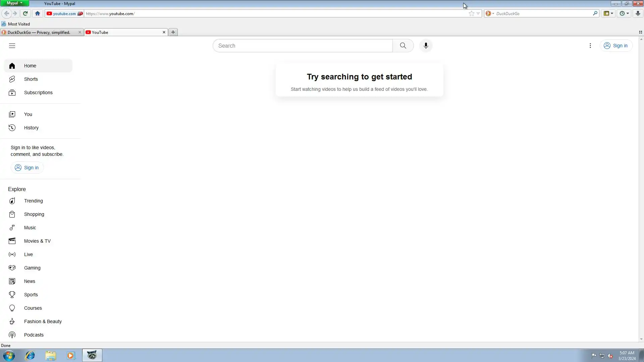Expand the URL bar history dropdown
The height and width of the screenshot is (362, 644).
(x=478, y=14)
